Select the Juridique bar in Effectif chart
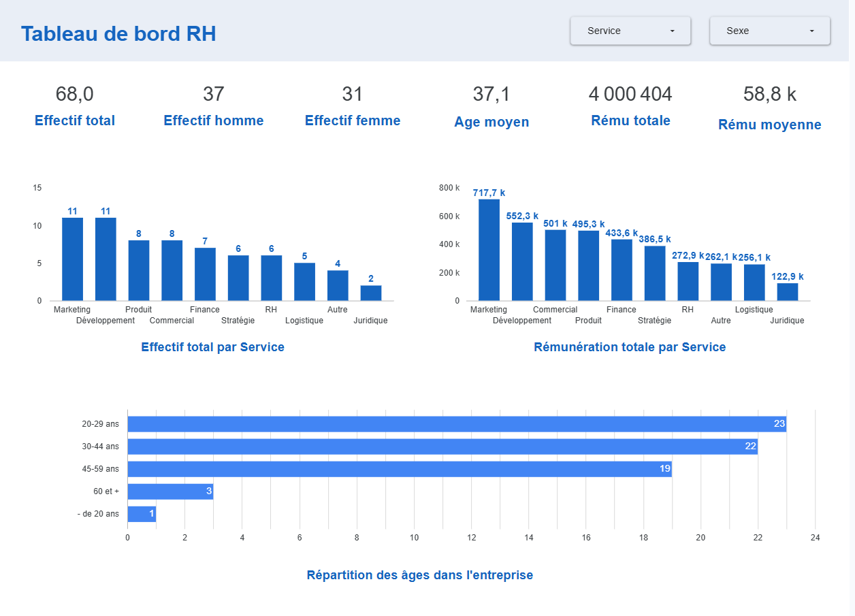The image size is (855, 616). [371, 293]
